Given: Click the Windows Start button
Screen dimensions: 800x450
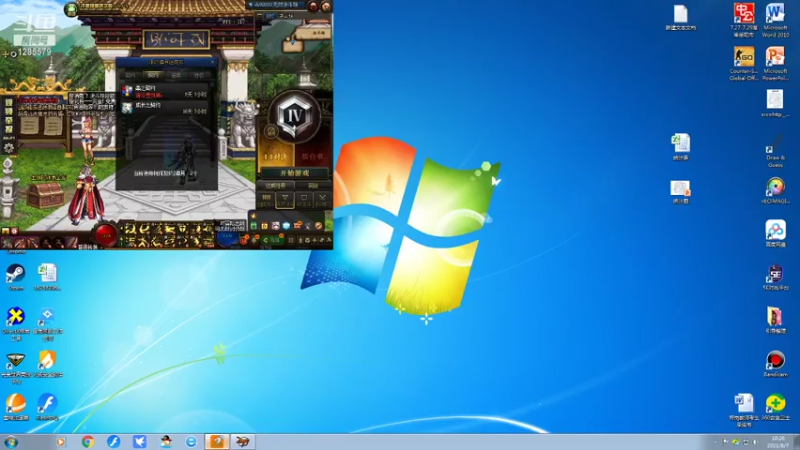Looking at the screenshot, I should coord(11,442).
